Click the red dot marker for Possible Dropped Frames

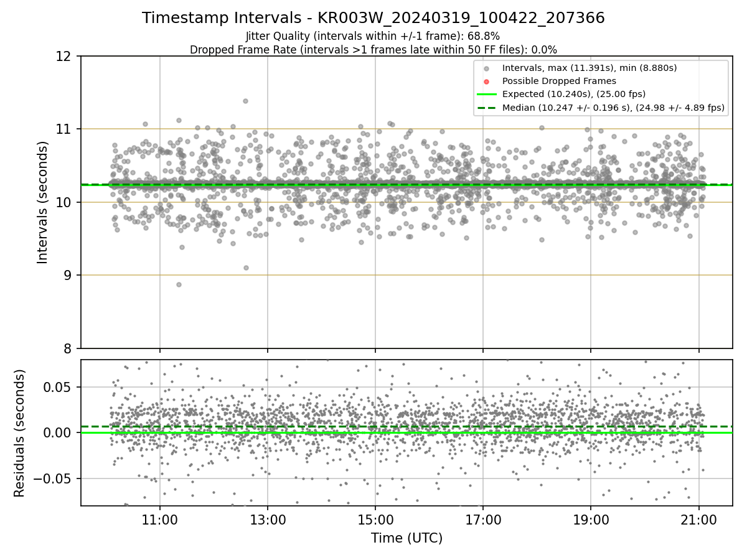(486, 82)
